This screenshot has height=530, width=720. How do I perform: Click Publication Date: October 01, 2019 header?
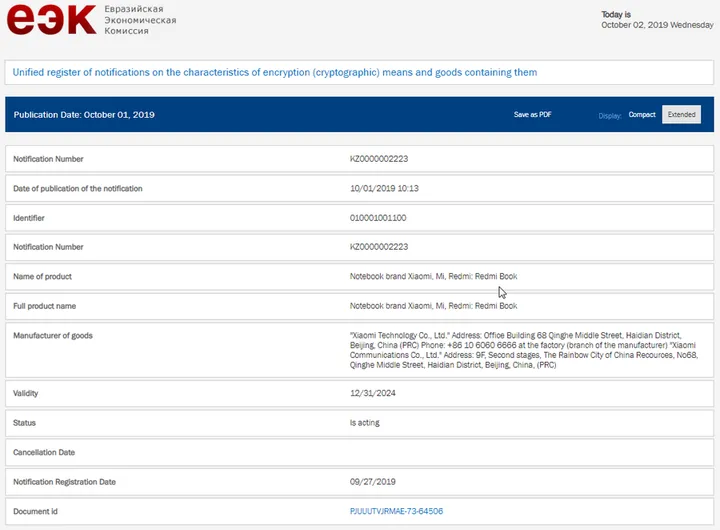coord(84,115)
